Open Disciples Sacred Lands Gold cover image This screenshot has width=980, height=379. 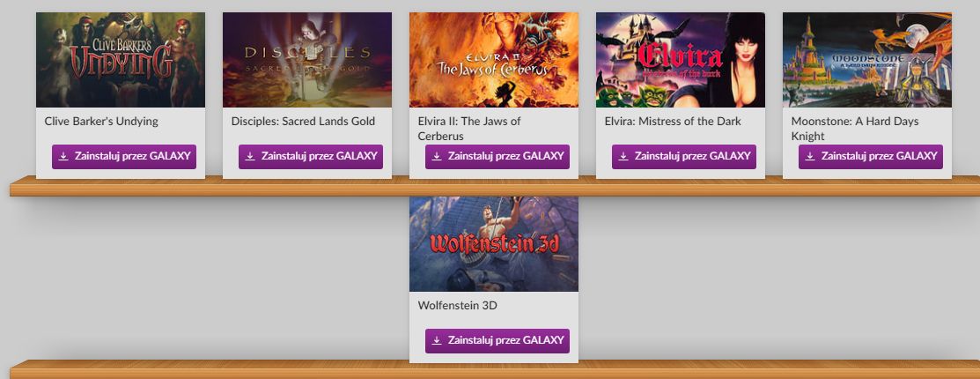pos(307,60)
